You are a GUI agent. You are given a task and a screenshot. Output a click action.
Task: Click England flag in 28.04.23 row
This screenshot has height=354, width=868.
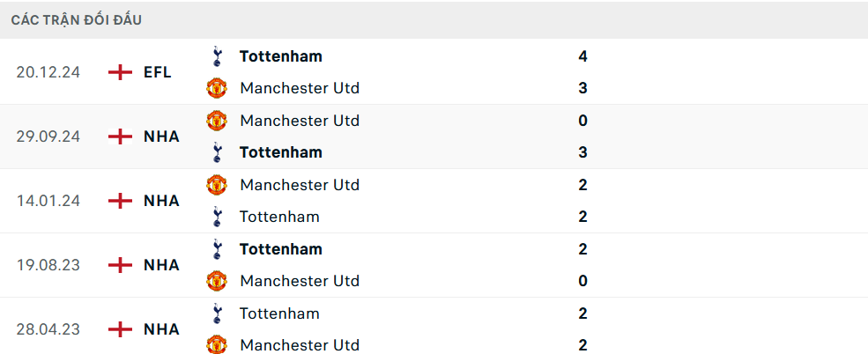pos(120,329)
